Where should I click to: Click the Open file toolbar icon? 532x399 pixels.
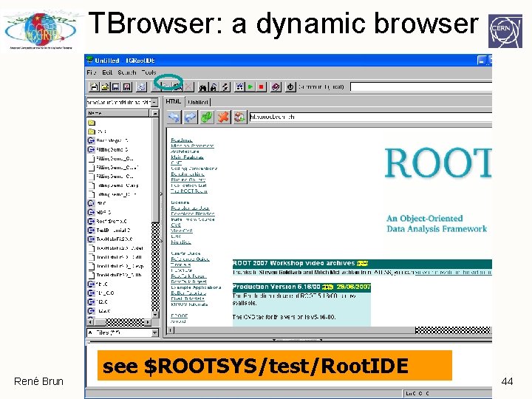pyautogui.click(x=105, y=87)
